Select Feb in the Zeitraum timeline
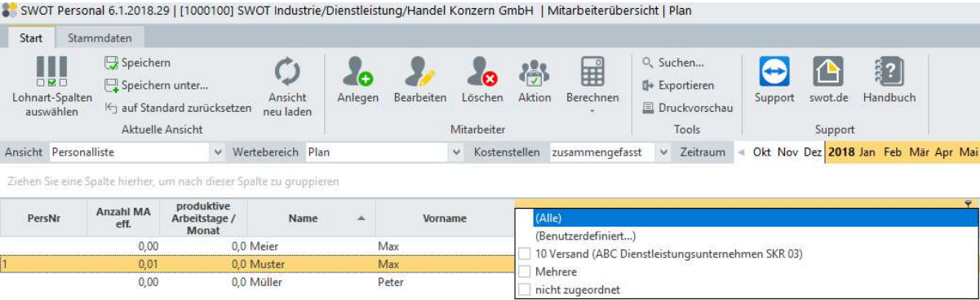This screenshot has width=980, height=300. coord(893,152)
